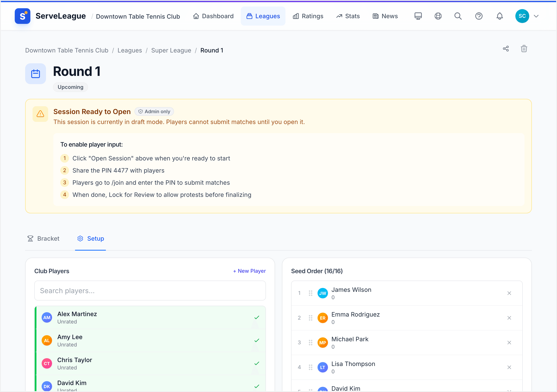Share this round via share icon
The width and height of the screenshot is (557, 392).
pyautogui.click(x=506, y=49)
